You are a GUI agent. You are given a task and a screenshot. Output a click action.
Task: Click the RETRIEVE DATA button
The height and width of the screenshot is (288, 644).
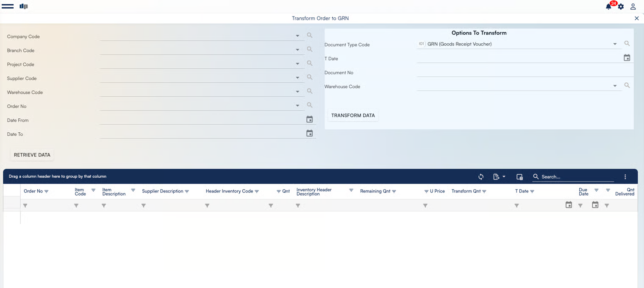tap(32, 155)
